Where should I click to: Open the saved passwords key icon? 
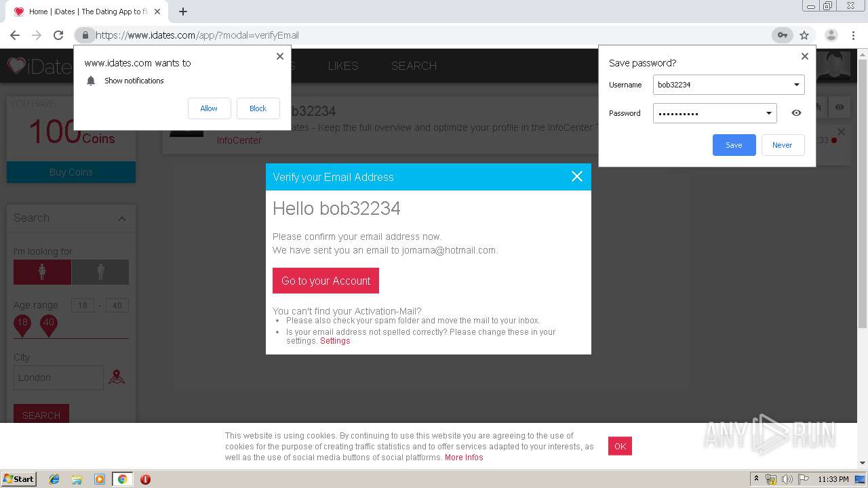[782, 35]
